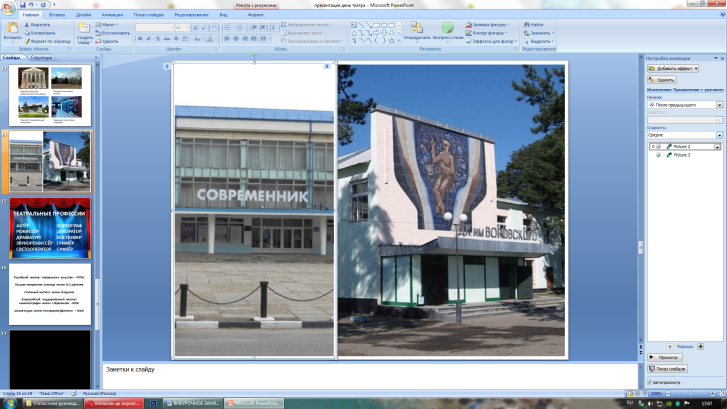Open the Скорость (Speed) dropdown
727x409 pixels.
717,134
